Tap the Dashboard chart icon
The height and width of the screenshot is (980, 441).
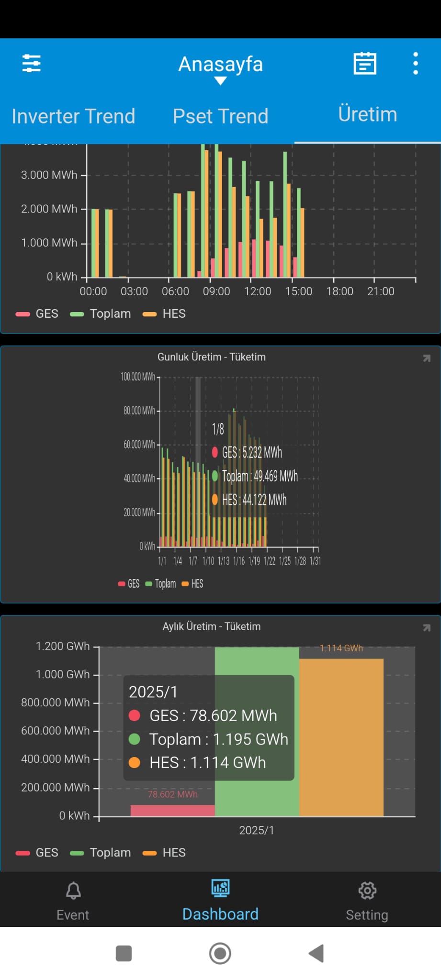point(220,889)
